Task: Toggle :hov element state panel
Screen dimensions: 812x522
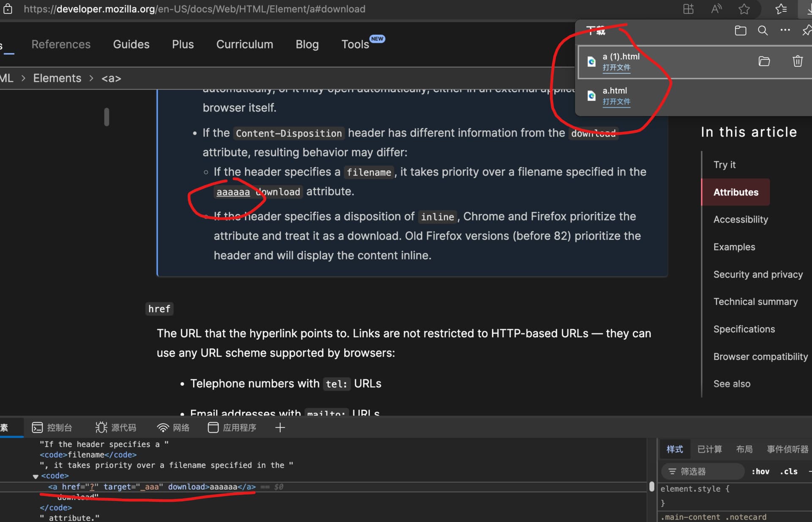Action: [760, 471]
